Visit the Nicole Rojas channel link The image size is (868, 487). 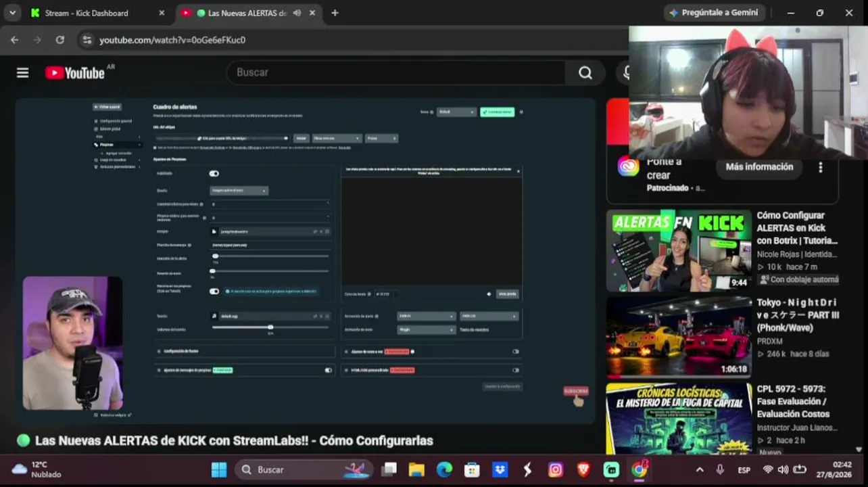pyautogui.click(x=797, y=254)
